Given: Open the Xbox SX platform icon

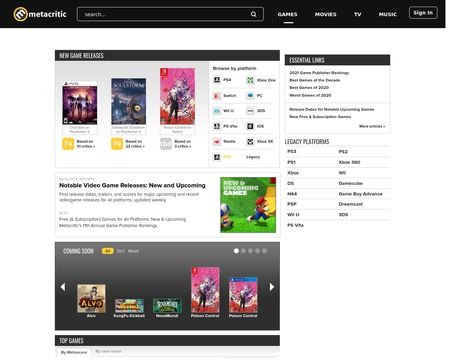Looking at the screenshot, I should click(x=250, y=142).
